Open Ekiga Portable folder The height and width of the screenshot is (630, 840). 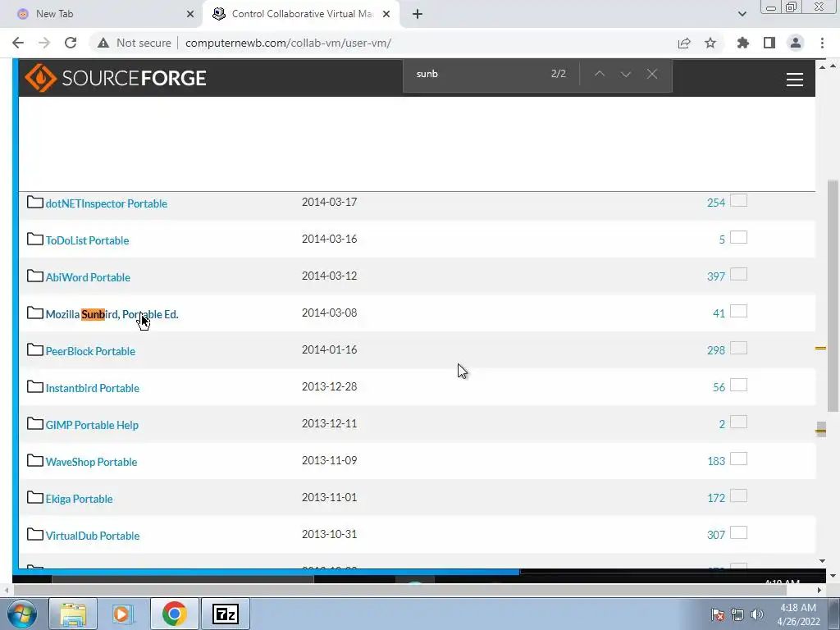(79, 500)
